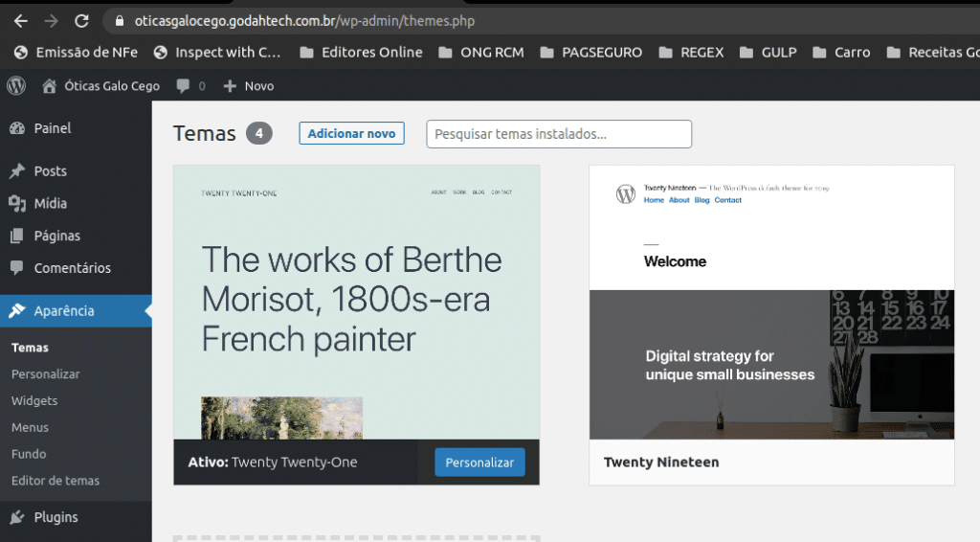Click the Twenty Twenty-One theme screenshot

pos(356,303)
